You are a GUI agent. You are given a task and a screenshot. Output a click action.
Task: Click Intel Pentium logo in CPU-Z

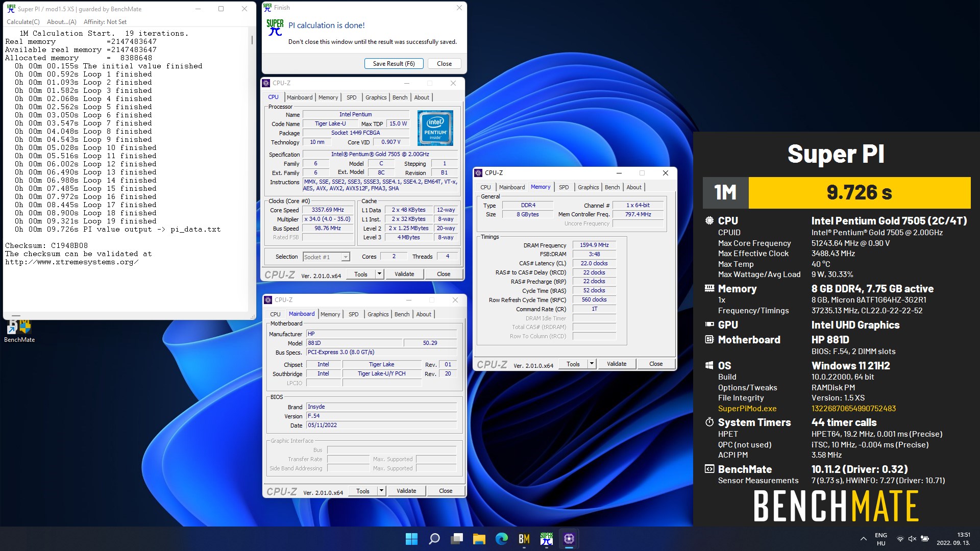point(435,128)
